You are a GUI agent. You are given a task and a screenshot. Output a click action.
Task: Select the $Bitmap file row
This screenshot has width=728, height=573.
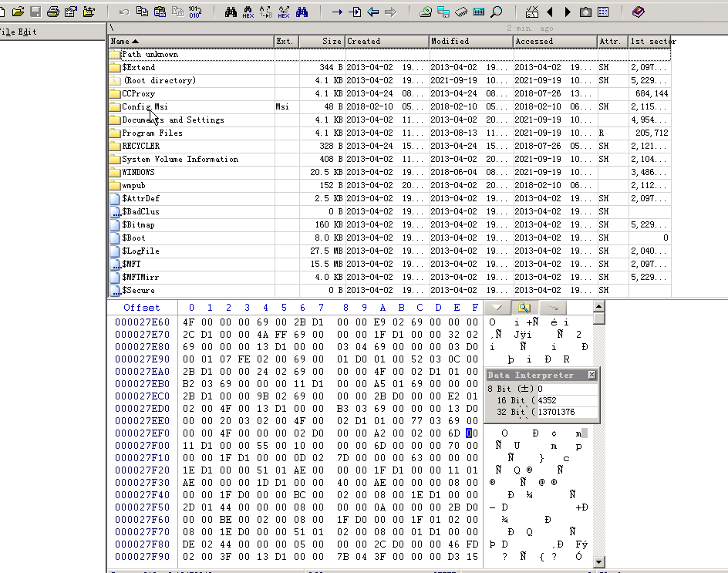[389, 224]
